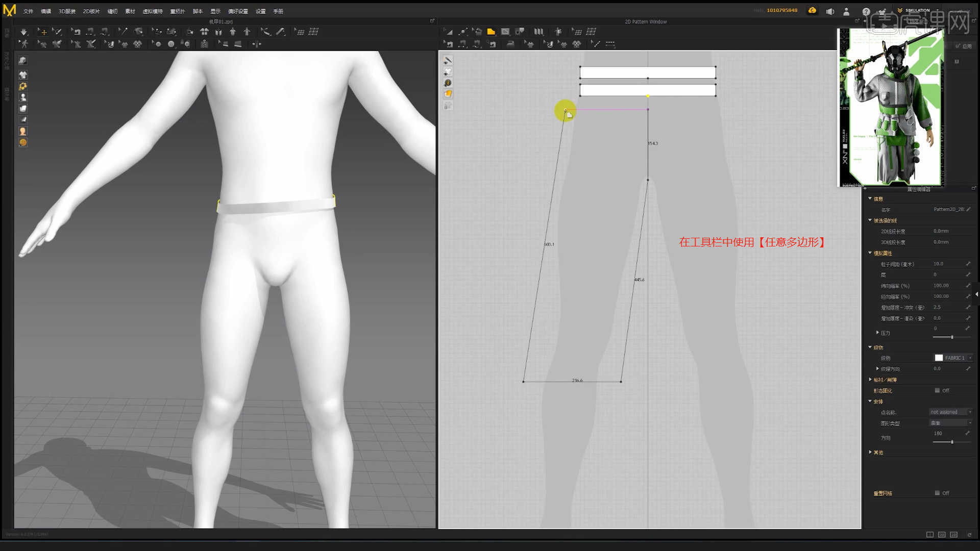Screen dimensions: 980x551
Task: Select the yellow Polygon tool in 2D toolbar
Action: [x=491, y=32]
